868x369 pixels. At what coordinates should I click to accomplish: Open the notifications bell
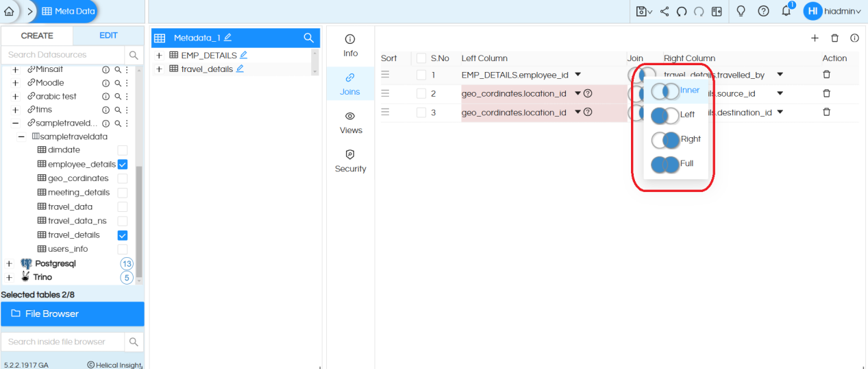tap(786, 11)
